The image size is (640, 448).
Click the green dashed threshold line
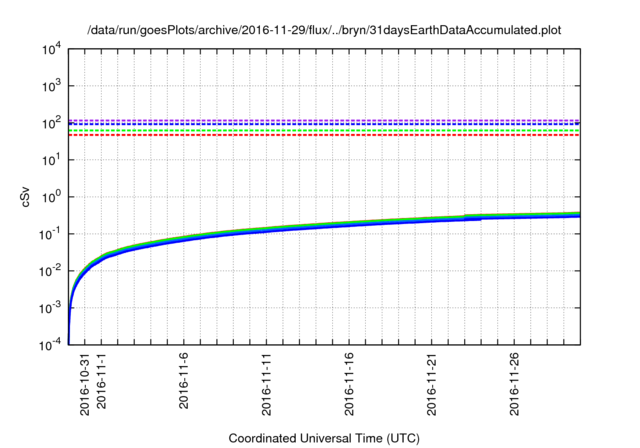click(x=324, y=131)
